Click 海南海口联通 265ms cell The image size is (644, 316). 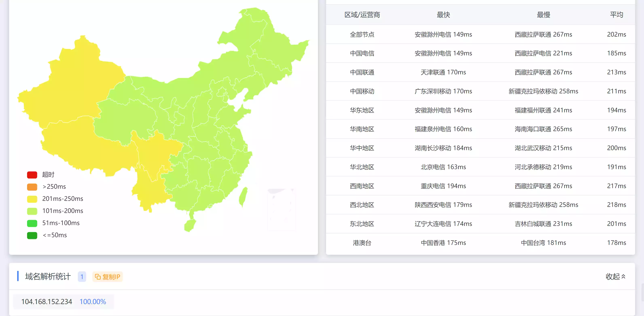pyautogui.click(x=543, y=129)
